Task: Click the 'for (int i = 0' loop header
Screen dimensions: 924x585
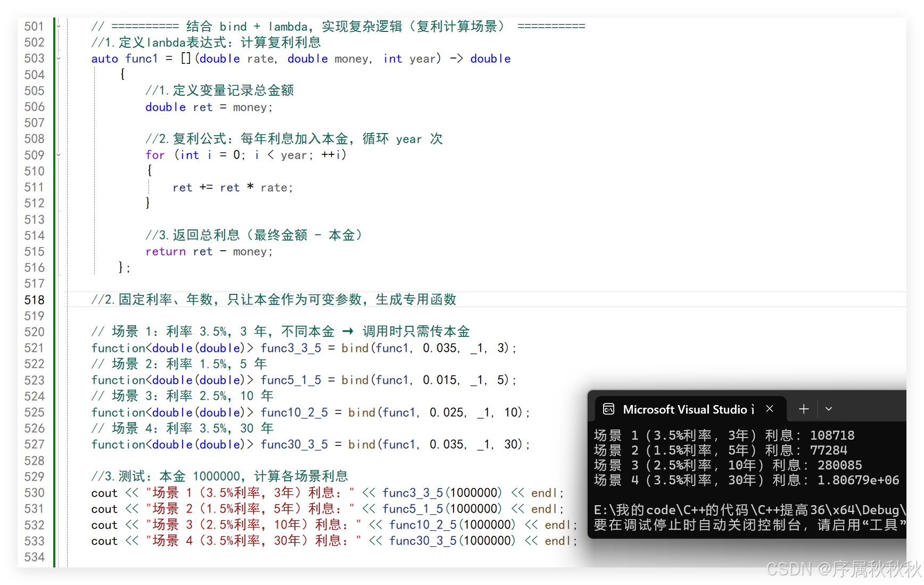Action: pos(246,155)
